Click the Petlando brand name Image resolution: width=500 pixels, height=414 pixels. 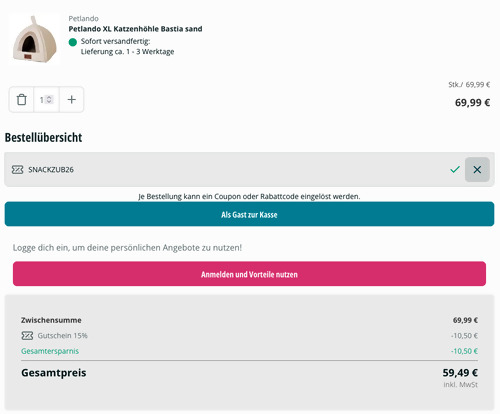[83, 19]
